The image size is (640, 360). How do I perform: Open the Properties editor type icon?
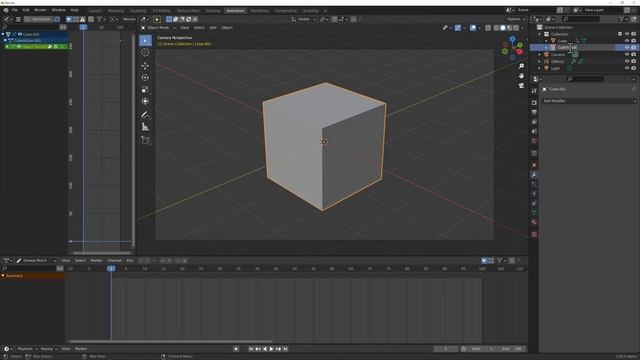pyautogui.click(x=537, y=79)
